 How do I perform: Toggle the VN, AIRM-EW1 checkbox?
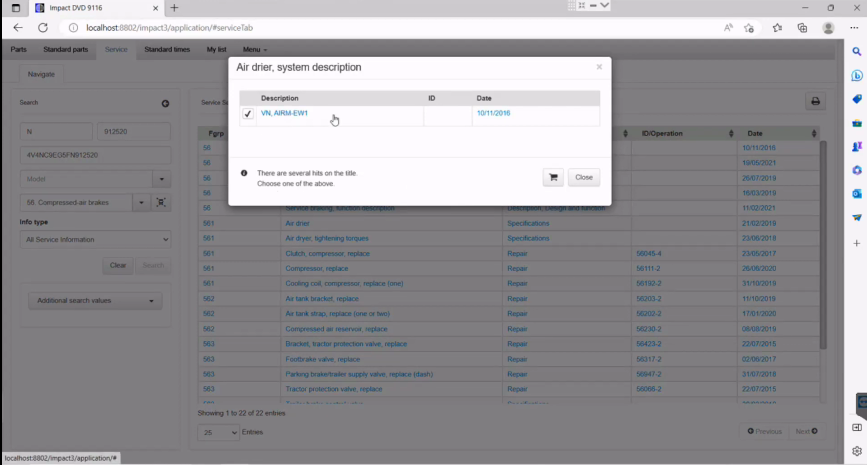pyautogui.click(x=248, y=114)
